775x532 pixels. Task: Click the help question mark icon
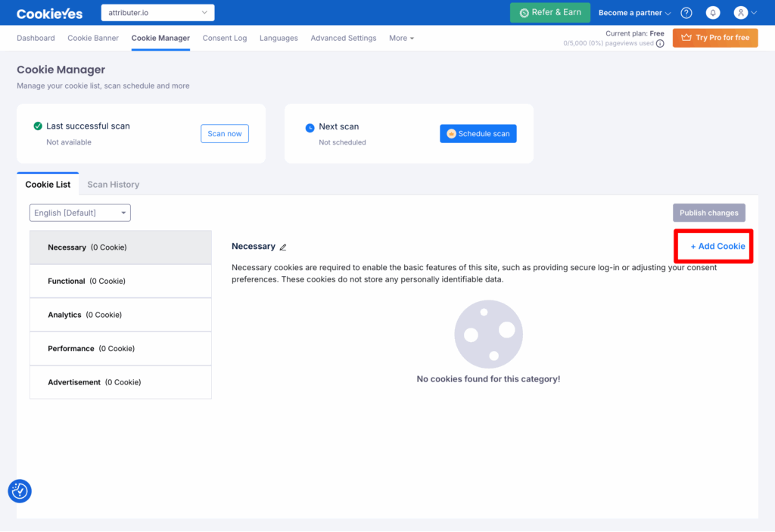pos(686,13)
